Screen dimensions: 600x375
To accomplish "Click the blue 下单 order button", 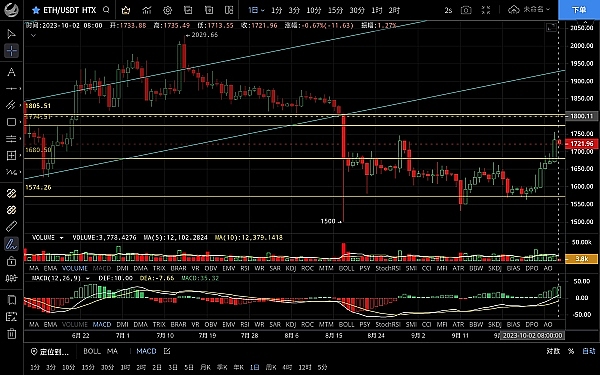I will pos(579,10).
